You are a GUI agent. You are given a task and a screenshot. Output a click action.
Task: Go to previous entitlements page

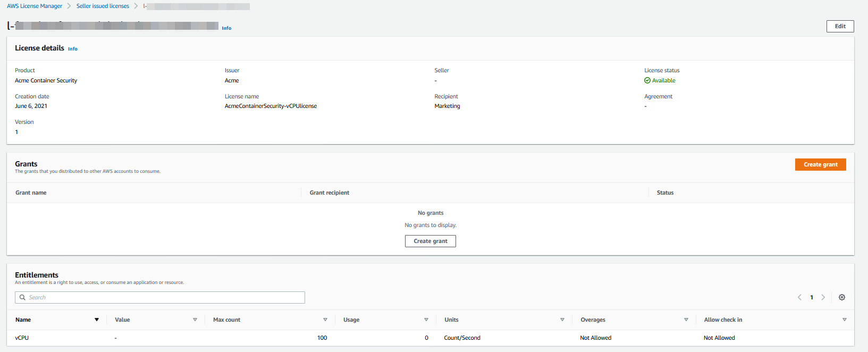[x=799, y=297]
